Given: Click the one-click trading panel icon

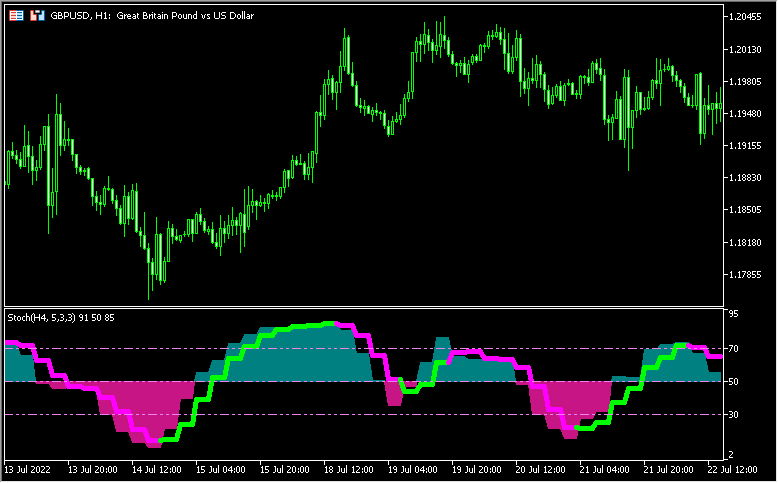Looking at the screenshot, I should click(x=37, y=15).
